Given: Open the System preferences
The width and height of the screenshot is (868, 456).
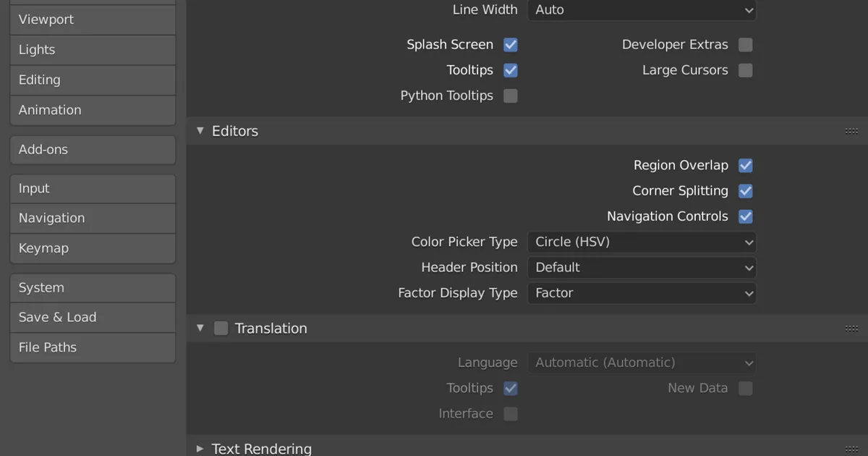Looking at the screenshot, I should click(x=93, y=287).
